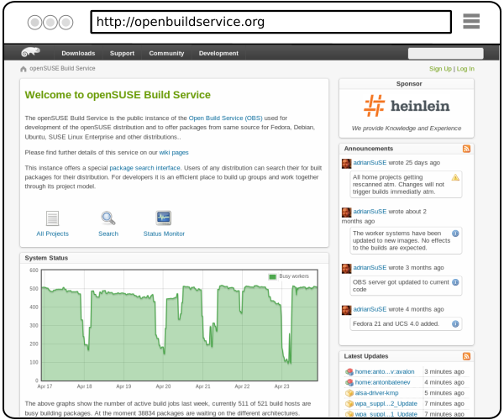504x420 pixels.
Task: Open the wpa_suppl...2_Update link
Action: tap(386, 403)
